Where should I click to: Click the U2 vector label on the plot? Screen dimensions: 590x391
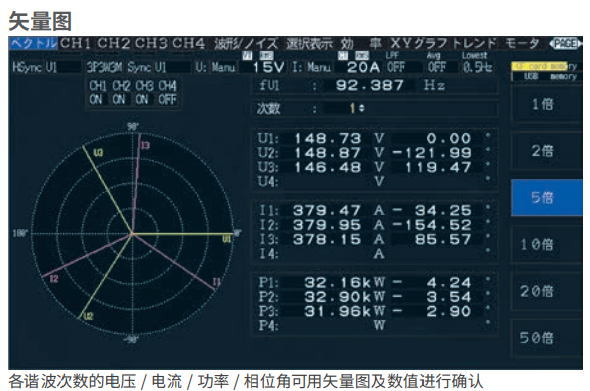(x=88, y=316)
